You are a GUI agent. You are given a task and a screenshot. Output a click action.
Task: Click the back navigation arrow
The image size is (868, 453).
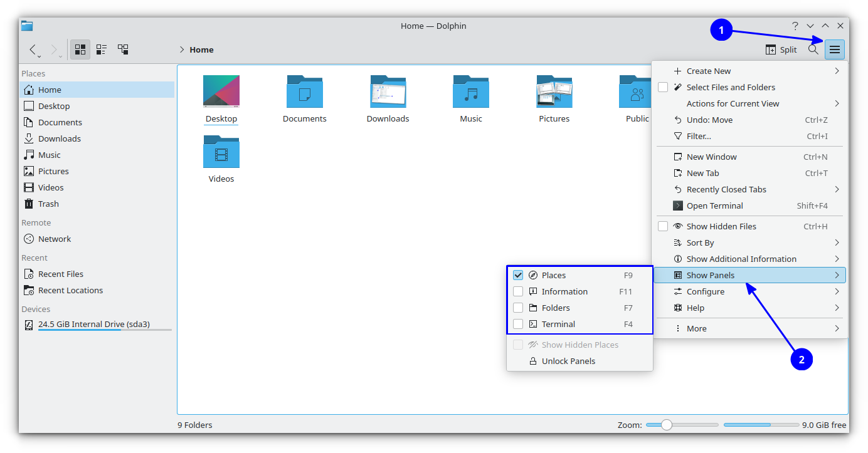pos(33,49)
